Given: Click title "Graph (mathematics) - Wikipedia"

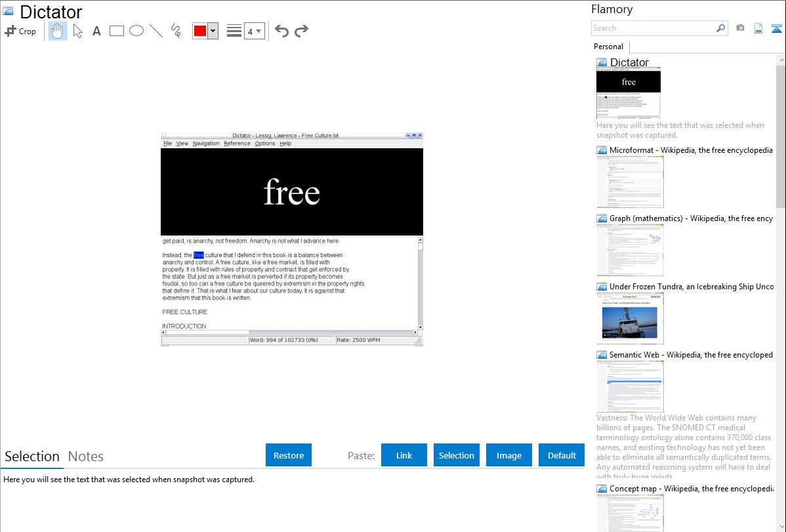Looking at the screenshot, I should click(x=692, y=218).
